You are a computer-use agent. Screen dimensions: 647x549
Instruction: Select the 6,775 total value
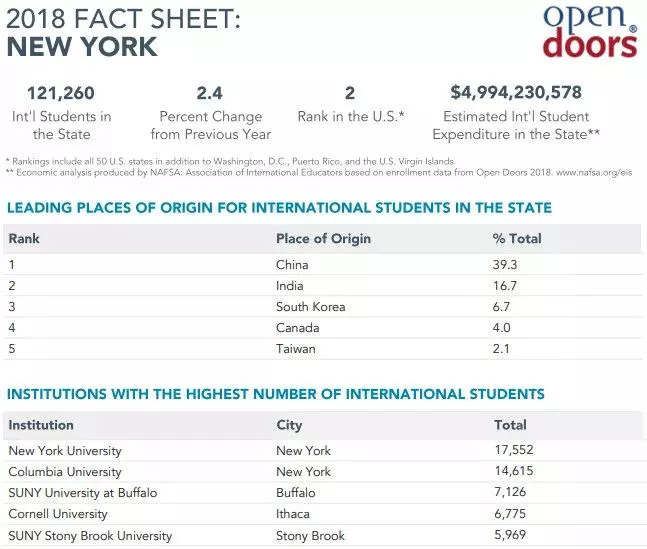tap(510, 514)
